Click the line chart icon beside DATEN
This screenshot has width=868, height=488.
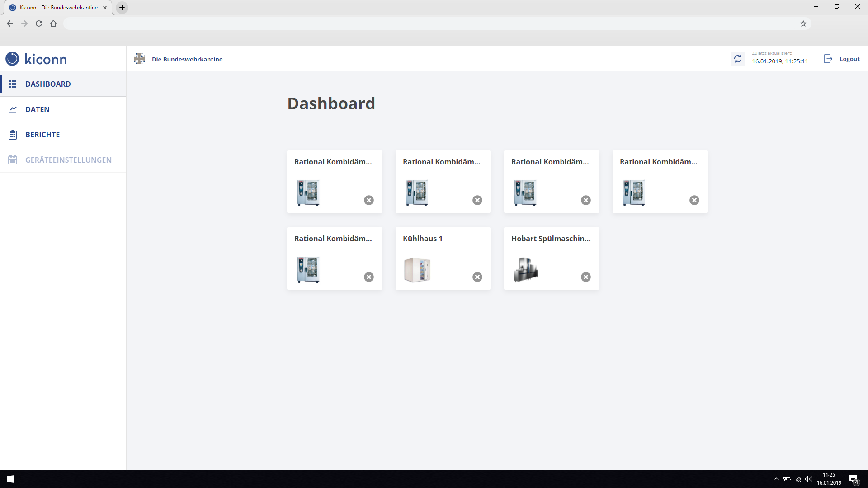13,109
